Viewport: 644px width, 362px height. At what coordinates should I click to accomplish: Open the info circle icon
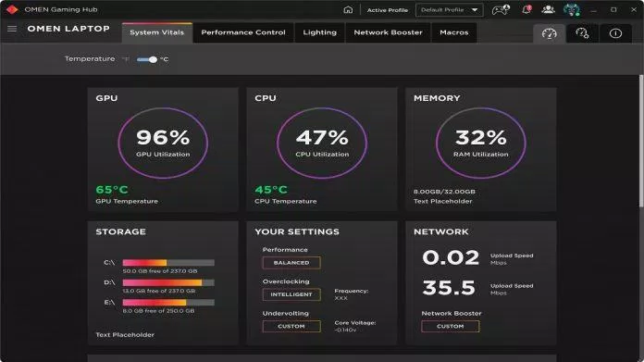[x=615, y=33]
